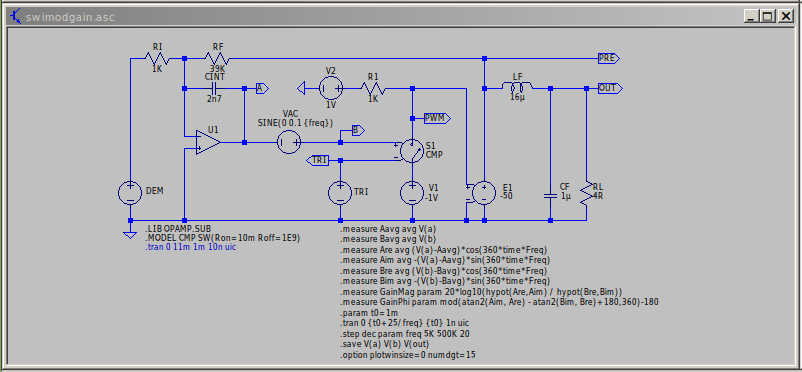Click the 1K value of R1
The width and height of the screenshot is (802, 372).
(373, 99)
